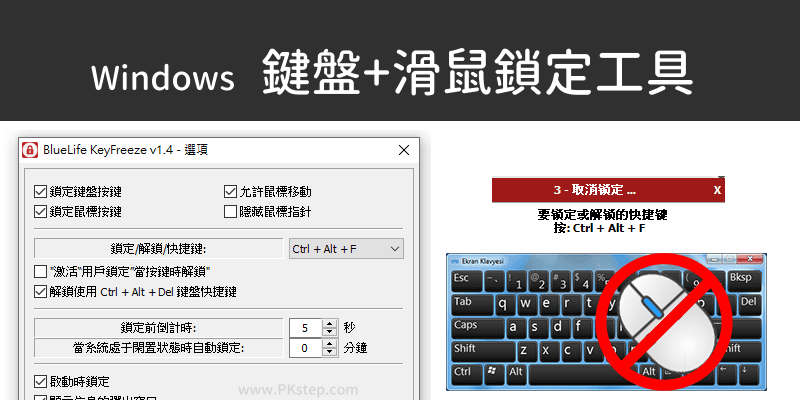Decrease the 鎖定前倒計時 seconds value
Screen dimensions: 800x400
tap(330, 332)
